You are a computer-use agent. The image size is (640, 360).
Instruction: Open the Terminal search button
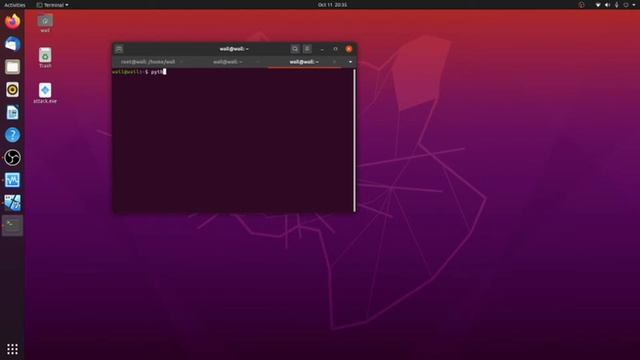click(295, 49)
